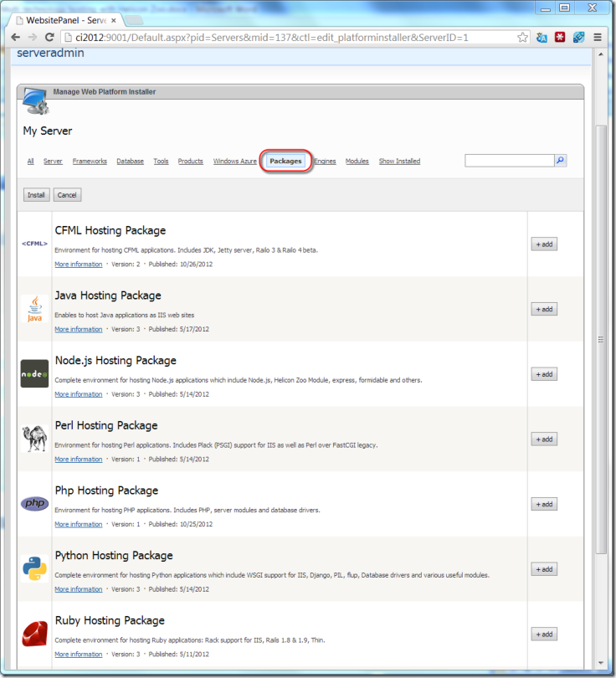Reload the page with the refresh icon
Screen dimensions: 616x678
(x=49, y=38)
